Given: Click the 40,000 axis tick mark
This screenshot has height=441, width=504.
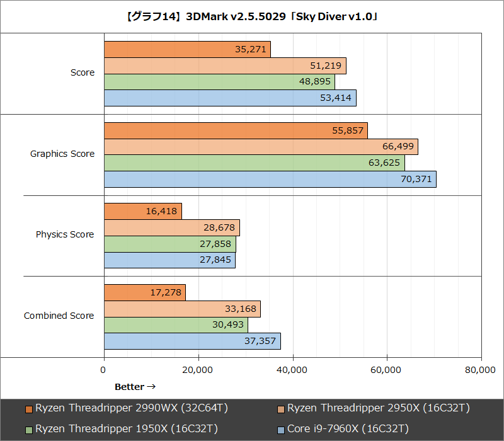Looking at the screenshot, I should pos(292,360).
